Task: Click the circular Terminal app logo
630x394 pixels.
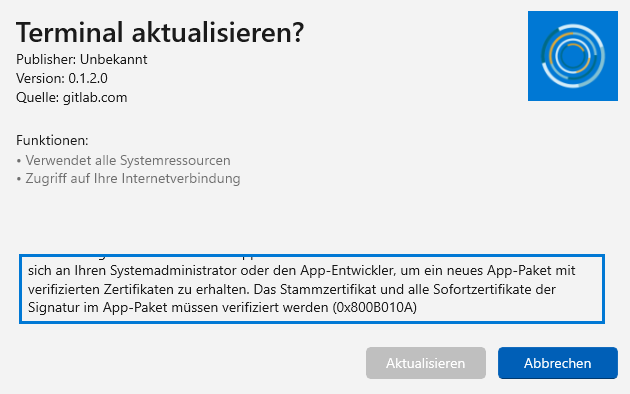Action: (573, 56)
